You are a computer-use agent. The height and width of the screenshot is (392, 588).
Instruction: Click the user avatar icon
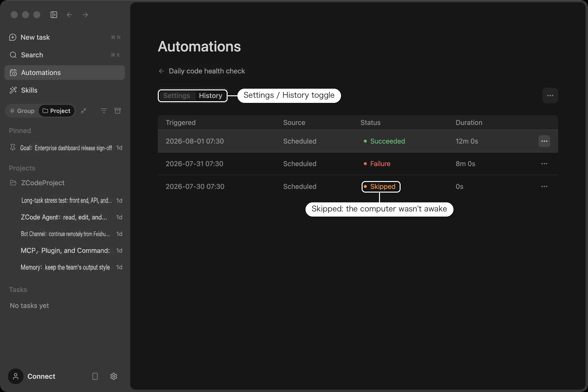[x=16, y=376]
